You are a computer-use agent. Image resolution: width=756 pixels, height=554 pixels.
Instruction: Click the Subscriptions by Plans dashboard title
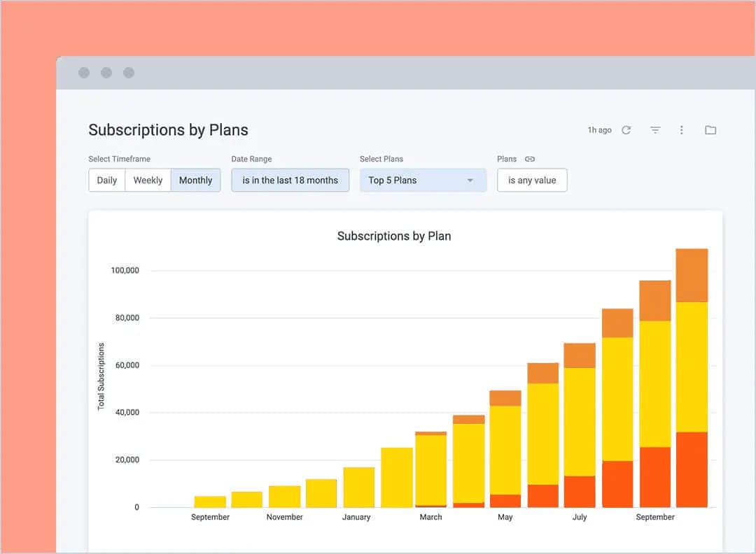coord(168,130)
